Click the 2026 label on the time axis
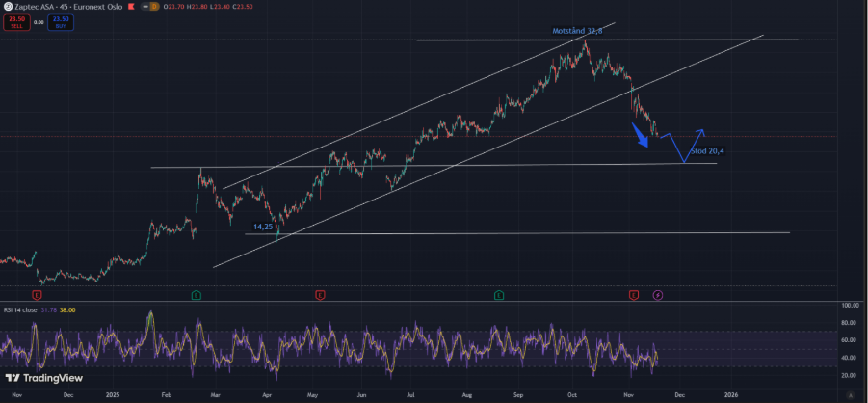Screen dimensions: 868x403 pyautogui.click(x=730, y=394)
